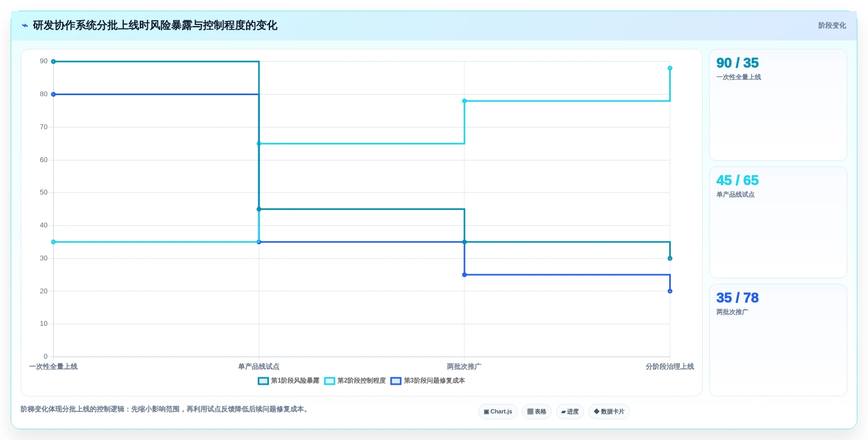Open the 90 / 35 一次性全量上线 card
The image size is (868, 440).
778,105
